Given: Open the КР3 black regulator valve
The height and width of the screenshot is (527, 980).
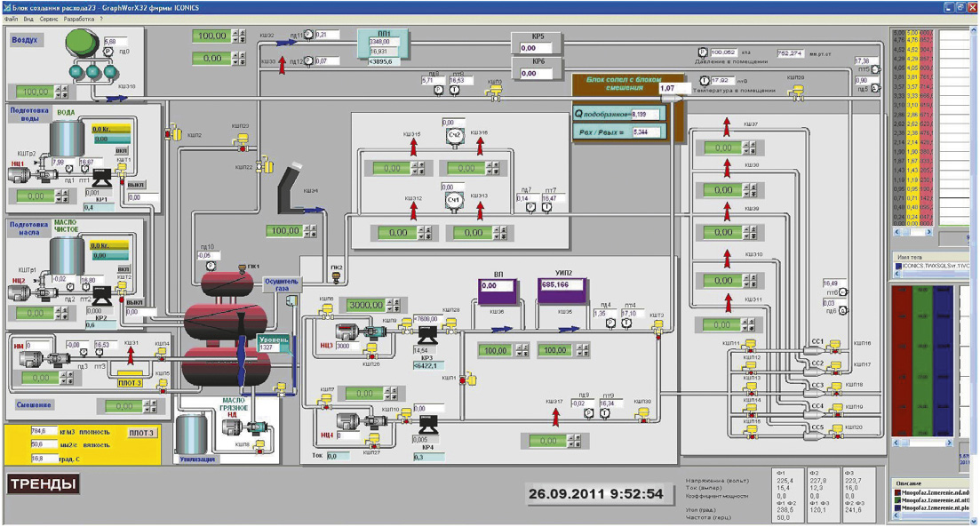Looking at the screenshot, I should 428,334.
